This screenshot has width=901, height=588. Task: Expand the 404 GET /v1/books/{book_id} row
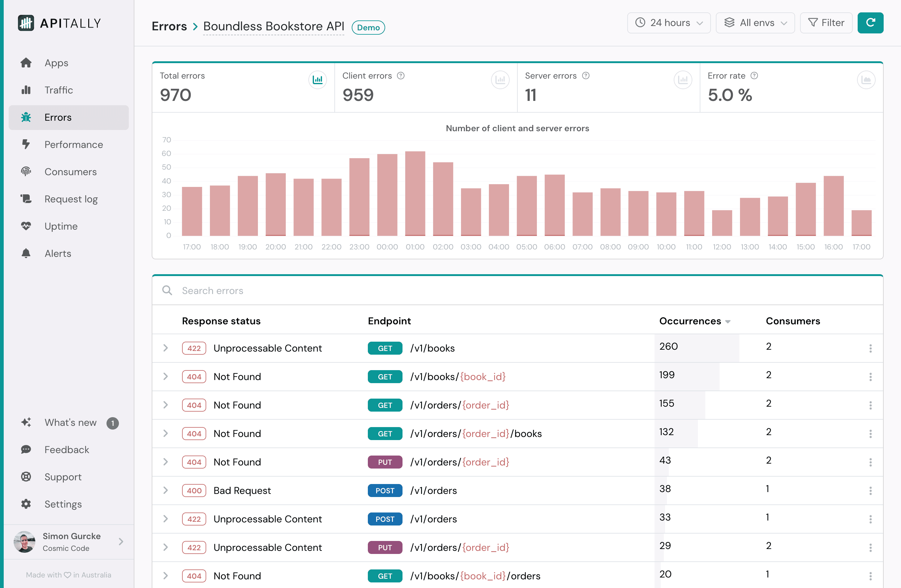pos(165,377)
